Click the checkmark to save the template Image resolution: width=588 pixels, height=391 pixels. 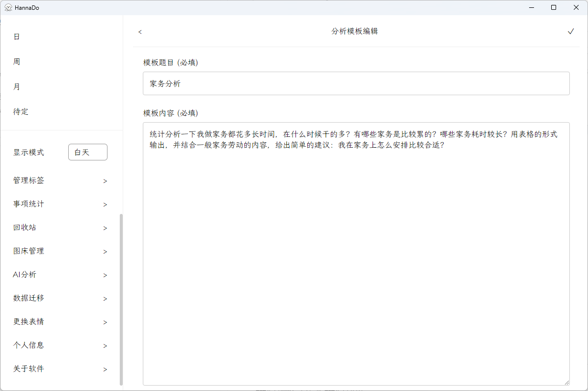click(571, 31)
